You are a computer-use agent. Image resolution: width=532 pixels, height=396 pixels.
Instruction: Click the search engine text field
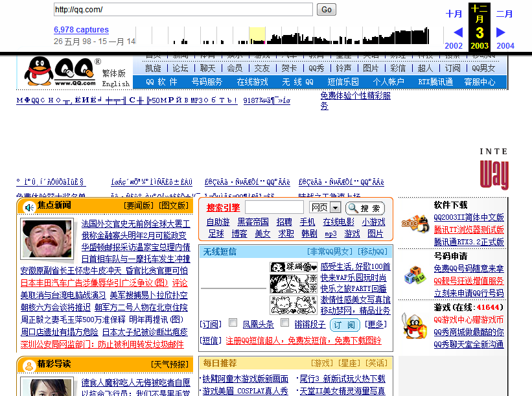click(274, 207)
